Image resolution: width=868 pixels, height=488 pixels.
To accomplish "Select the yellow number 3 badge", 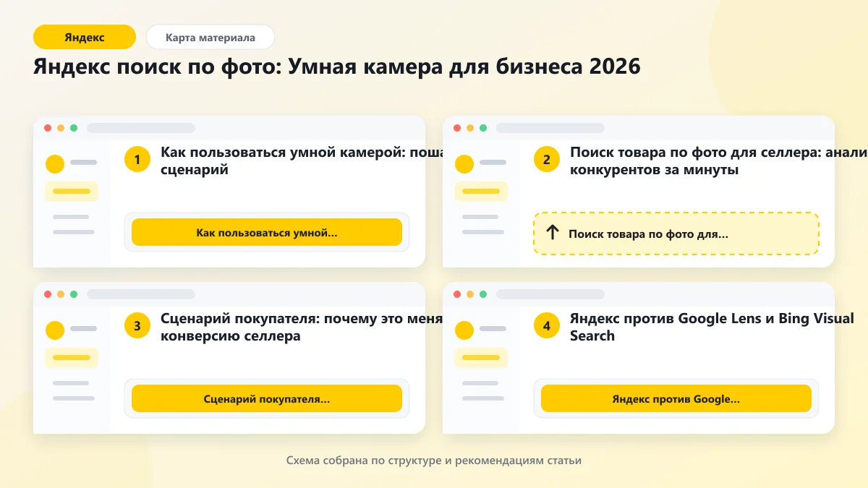I will (137, 326).
